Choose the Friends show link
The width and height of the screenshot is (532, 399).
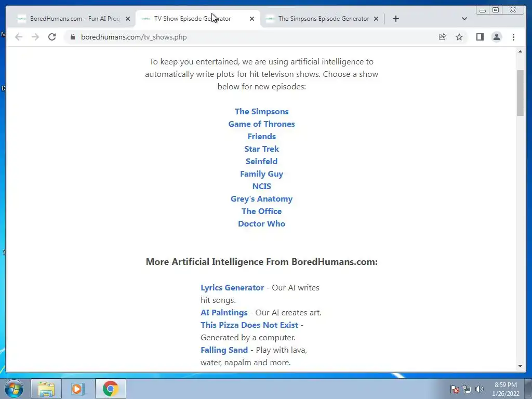(262, 137)
